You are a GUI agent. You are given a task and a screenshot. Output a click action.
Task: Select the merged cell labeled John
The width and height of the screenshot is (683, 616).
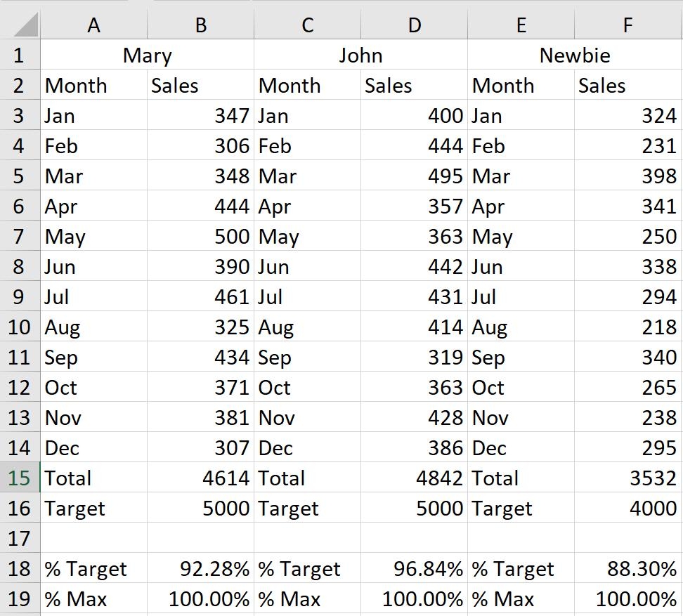(362, 55)
